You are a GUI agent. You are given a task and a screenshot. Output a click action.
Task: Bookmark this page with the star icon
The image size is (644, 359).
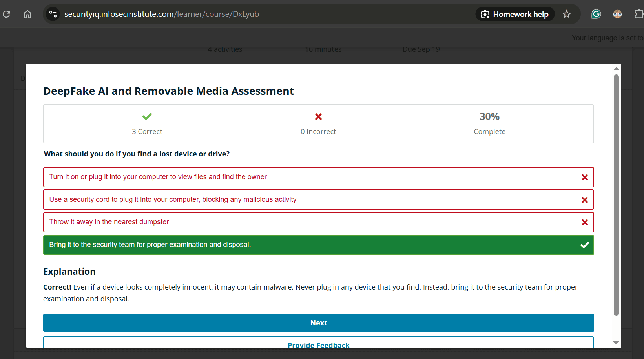(x=566, y=14)
